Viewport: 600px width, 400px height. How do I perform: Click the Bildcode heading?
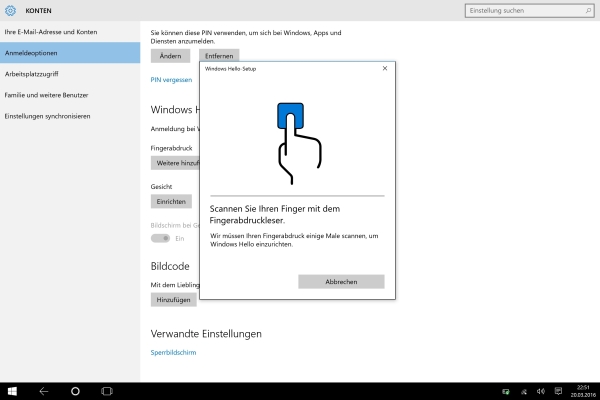tap(170, 266)
